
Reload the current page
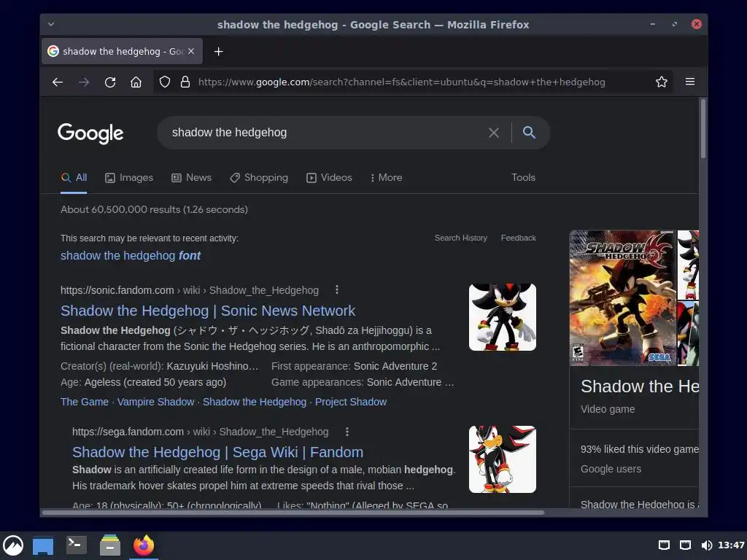[x=110, y=82]
